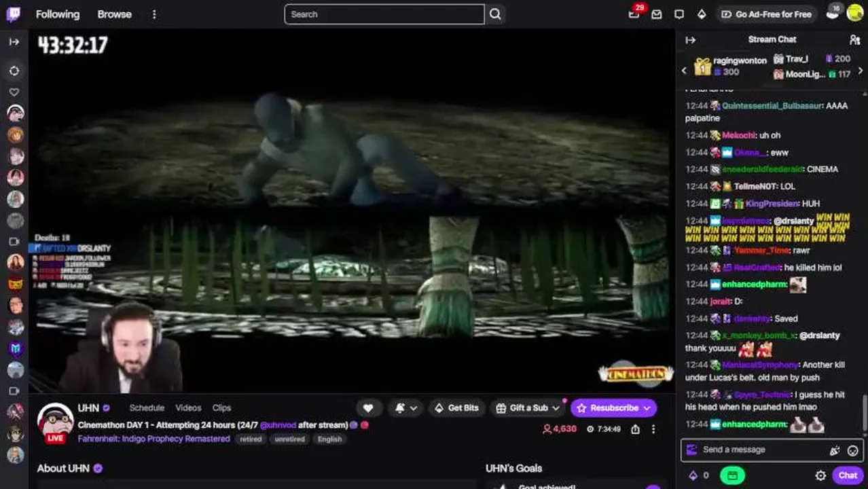Open the user profile avatar menu
This screenshot has height=489, width=868.
tap(855, 14)
